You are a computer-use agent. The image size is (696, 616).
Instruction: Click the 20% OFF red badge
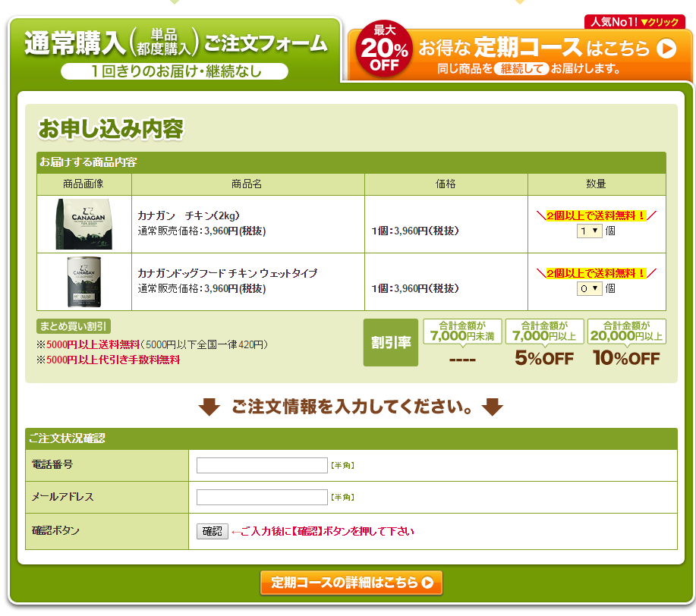tap(384, 49)
